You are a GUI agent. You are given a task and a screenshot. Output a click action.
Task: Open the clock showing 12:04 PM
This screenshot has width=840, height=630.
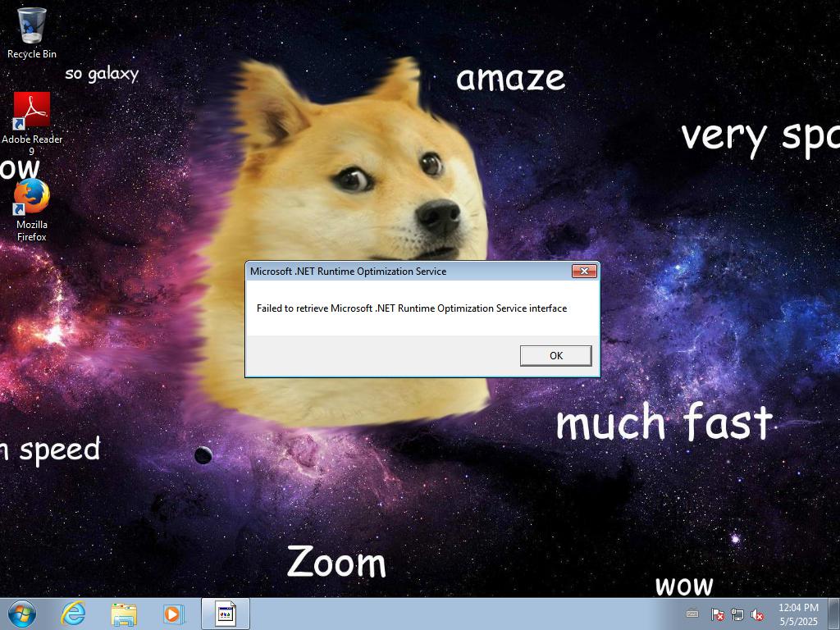pos(798,614)
